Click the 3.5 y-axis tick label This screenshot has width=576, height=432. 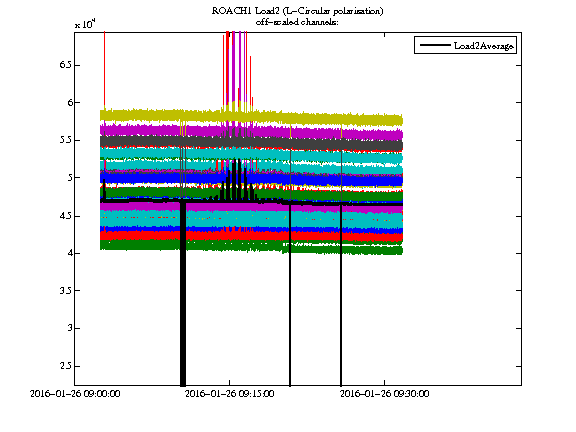pyautogui.click(x=64, y=291)
